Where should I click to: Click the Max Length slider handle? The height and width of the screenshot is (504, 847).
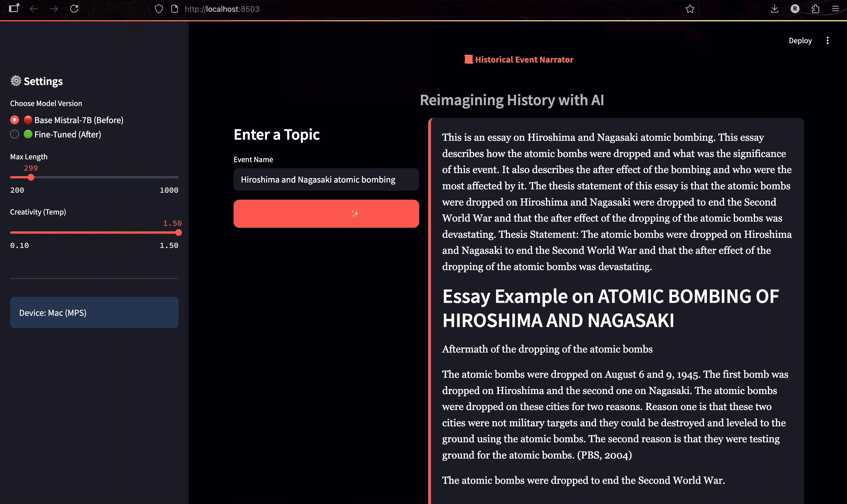(31, 177)
